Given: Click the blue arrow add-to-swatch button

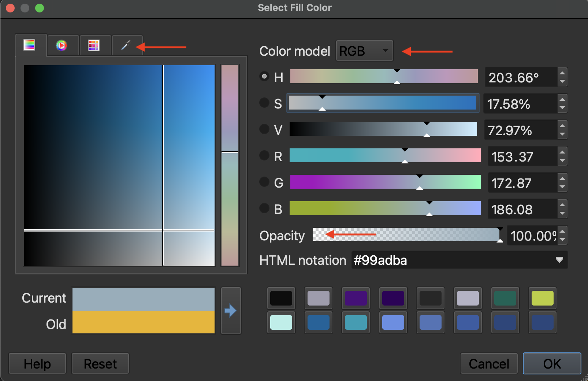Looking at the screenshot, I should 231,311.
